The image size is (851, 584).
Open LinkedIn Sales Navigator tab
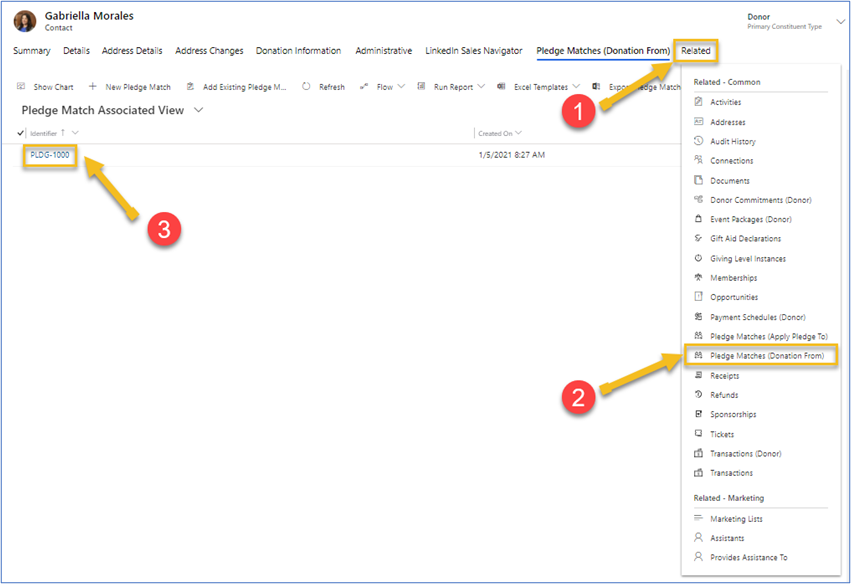click(x=474, y=50)
